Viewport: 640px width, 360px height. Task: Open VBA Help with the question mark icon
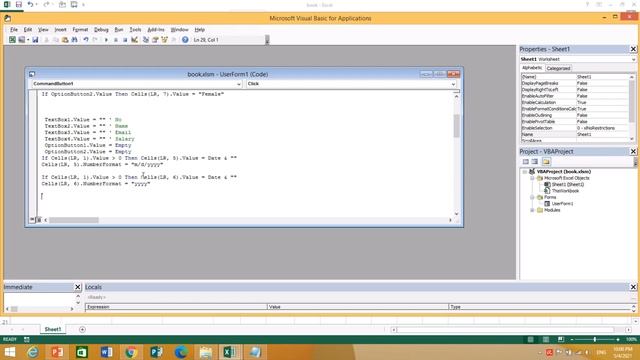[x=185, y=40]
